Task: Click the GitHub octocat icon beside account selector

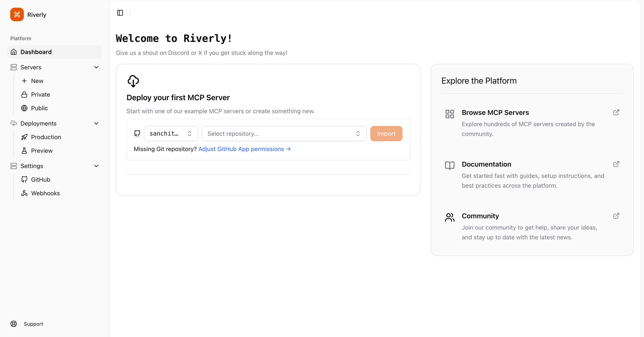Action: pyautogui.click(x=137, y=133)
